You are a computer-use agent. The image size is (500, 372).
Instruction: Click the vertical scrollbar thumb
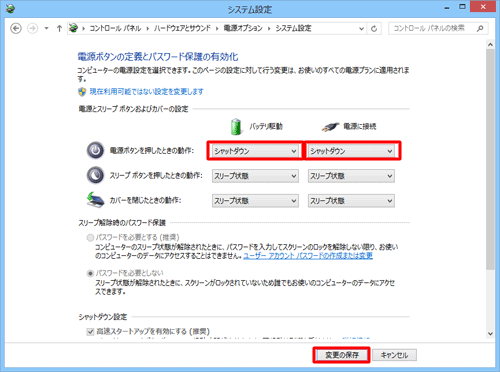(490, 159)
